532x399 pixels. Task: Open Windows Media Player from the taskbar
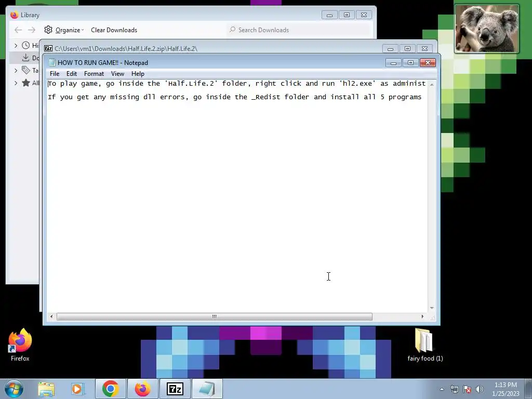click(77, 389)
